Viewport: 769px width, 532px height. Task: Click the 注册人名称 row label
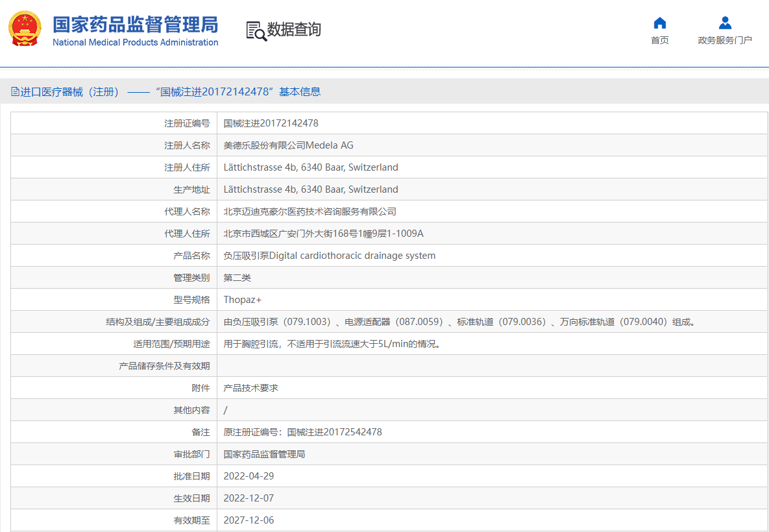coord(187,145)
